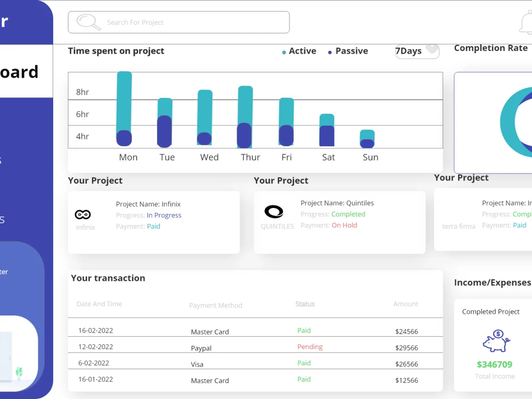Screen dimensions: 532x399
Task: Click the Paypal payment method cell
Action: [201, 348]
